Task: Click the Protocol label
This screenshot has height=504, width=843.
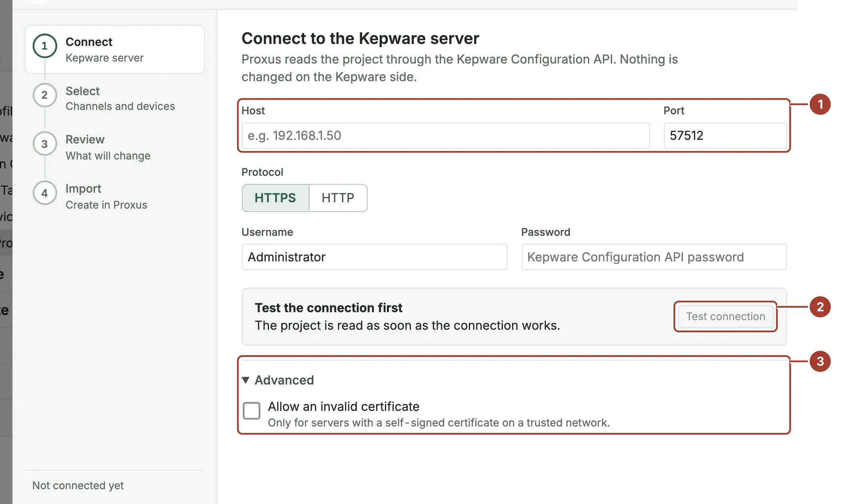Action: [x=262, y=172]
